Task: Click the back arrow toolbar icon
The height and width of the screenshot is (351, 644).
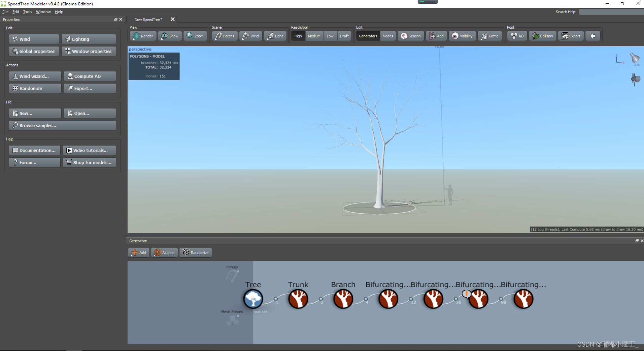Action: click(593, 36)
